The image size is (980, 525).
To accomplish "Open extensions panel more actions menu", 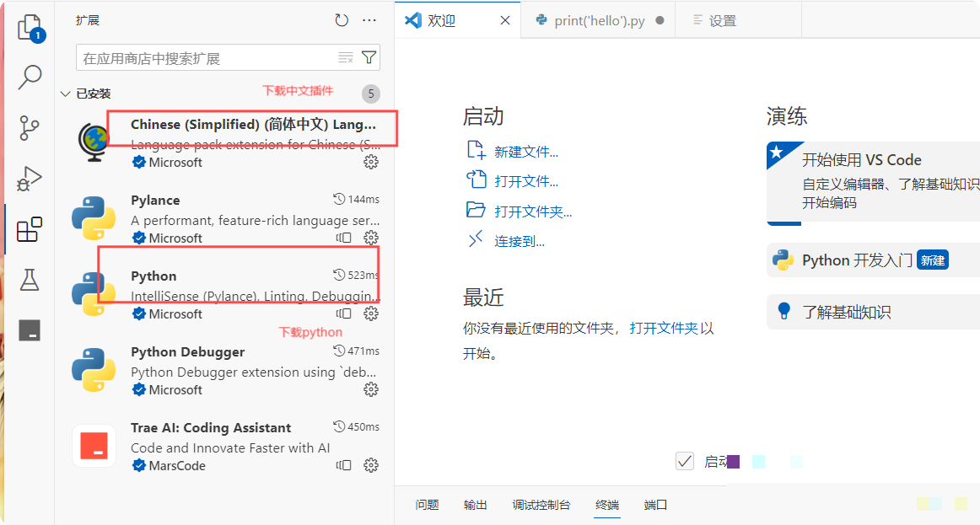I will [x=369, y=20].
